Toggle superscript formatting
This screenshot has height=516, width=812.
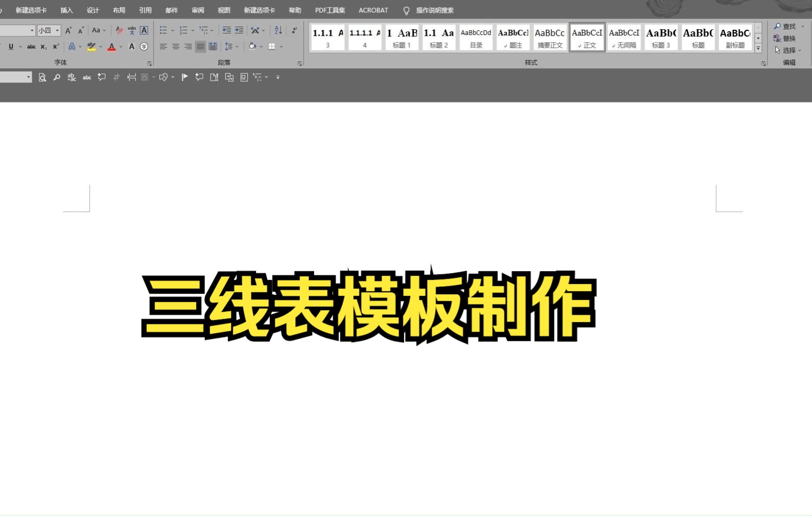(x=56, y=46)
